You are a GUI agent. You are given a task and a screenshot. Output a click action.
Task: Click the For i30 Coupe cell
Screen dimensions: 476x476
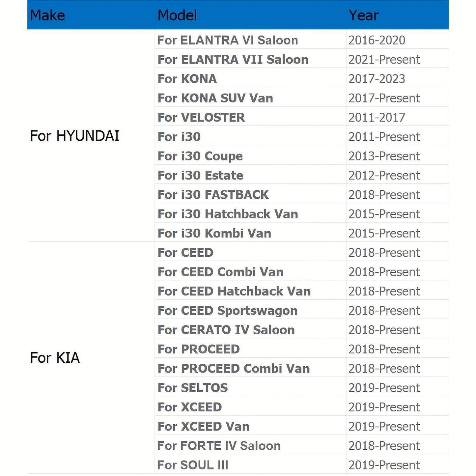click(x=200, y=156)
